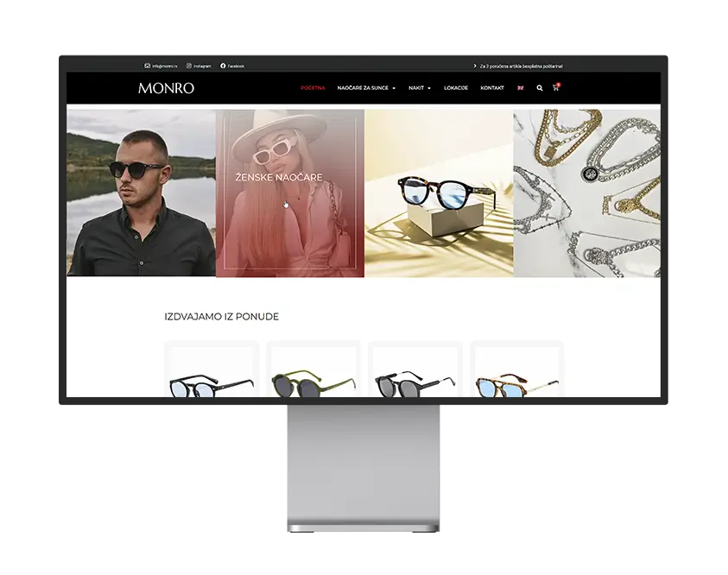Open the tortoise aviator blue lens product
The height and width of the screenshot is (575, 728).
tap(517, 369)
